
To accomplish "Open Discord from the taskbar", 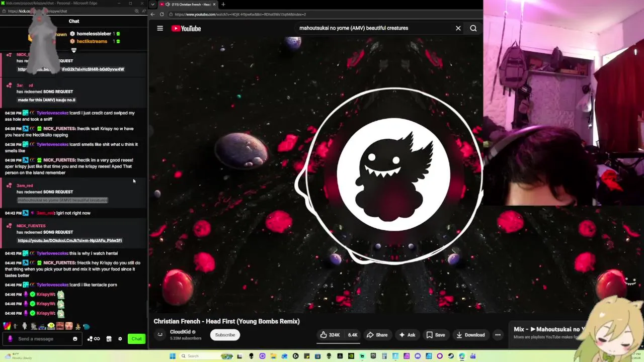I will [418, 356].
